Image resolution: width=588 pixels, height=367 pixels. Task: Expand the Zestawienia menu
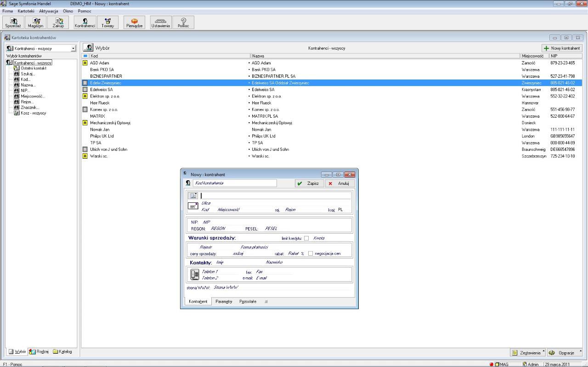pos(529,352)
